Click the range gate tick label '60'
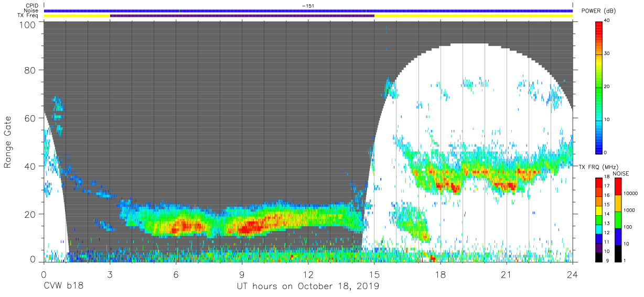 [x=30, y=118]
